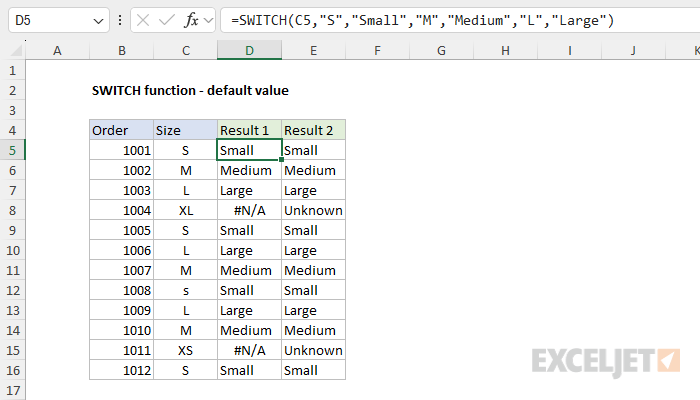Image resolution: width=700 pixels, height=400 pixels.
Task: Click size 'M' in row 6
Action: [x=186, y=170]
